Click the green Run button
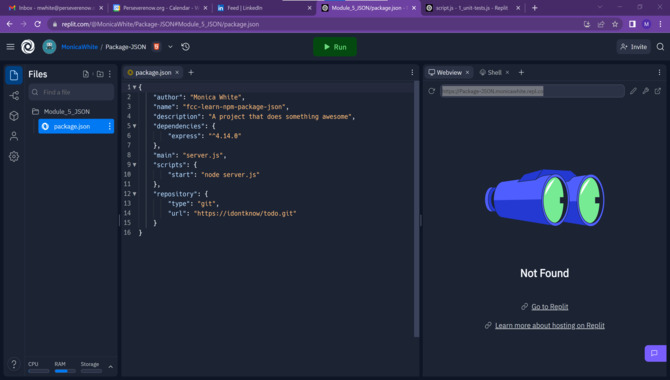The height and width of the screenshot is (380, 670). (335, 47)
